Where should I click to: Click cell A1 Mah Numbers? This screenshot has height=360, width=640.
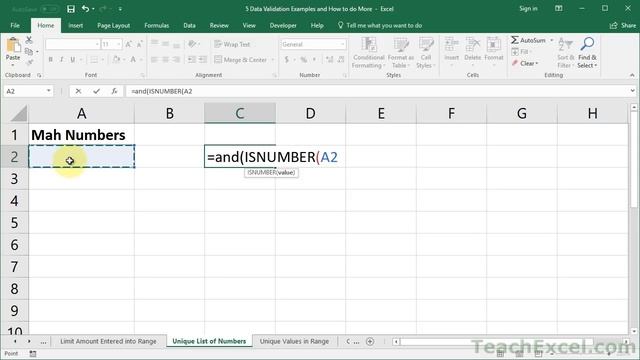82,135
